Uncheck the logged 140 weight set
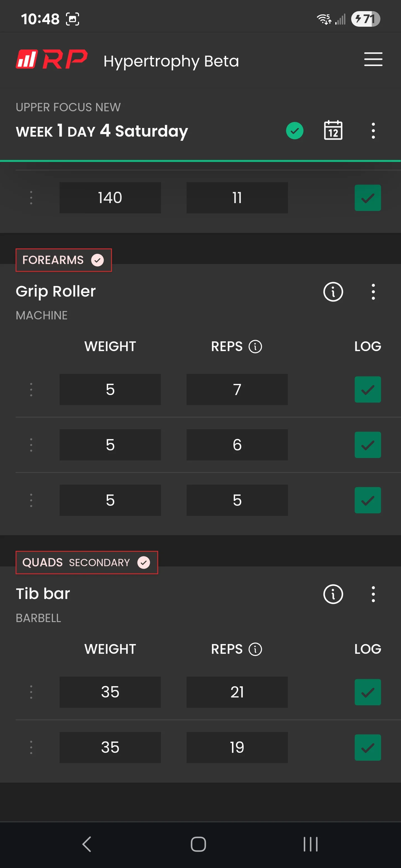401x868 pixels. click(x=368, y=198)
